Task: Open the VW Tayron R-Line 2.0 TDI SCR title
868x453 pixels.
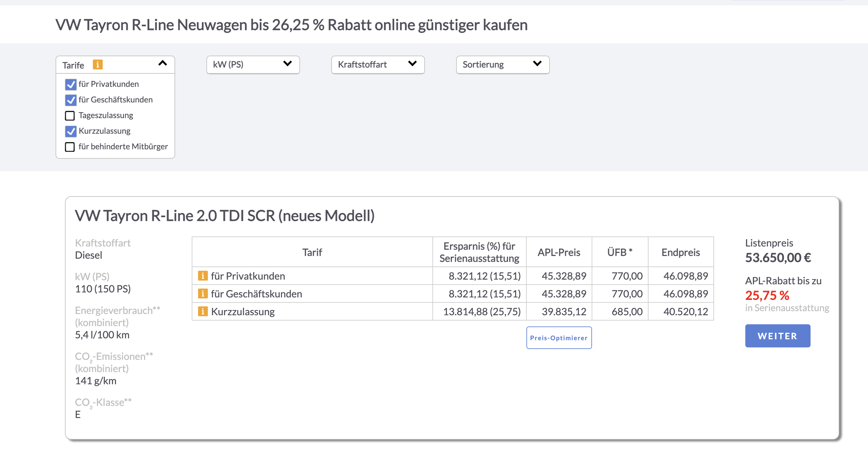Action: point(224,216)
